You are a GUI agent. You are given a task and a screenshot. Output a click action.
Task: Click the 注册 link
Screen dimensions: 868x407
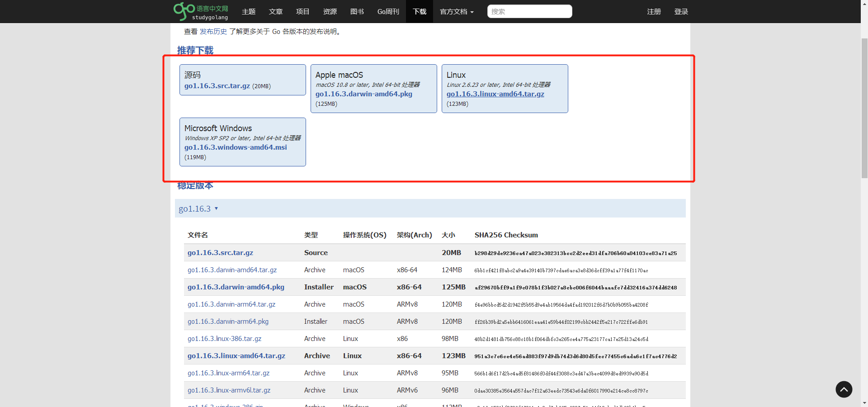[x=654, y=11]
